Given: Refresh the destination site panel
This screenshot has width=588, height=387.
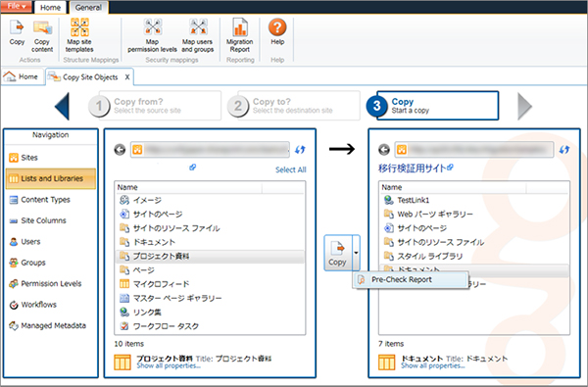Looking at the screenshot, I should coord(564,150).
